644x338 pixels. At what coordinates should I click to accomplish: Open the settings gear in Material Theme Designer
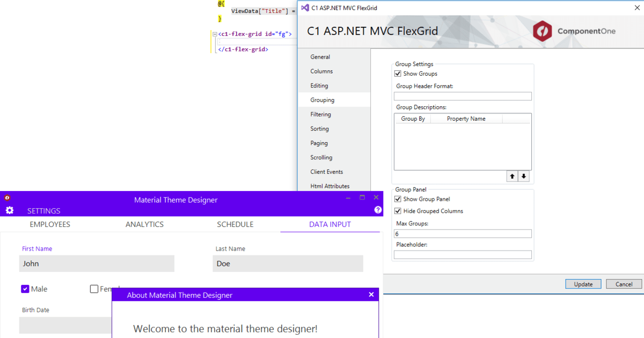point(9,210)
